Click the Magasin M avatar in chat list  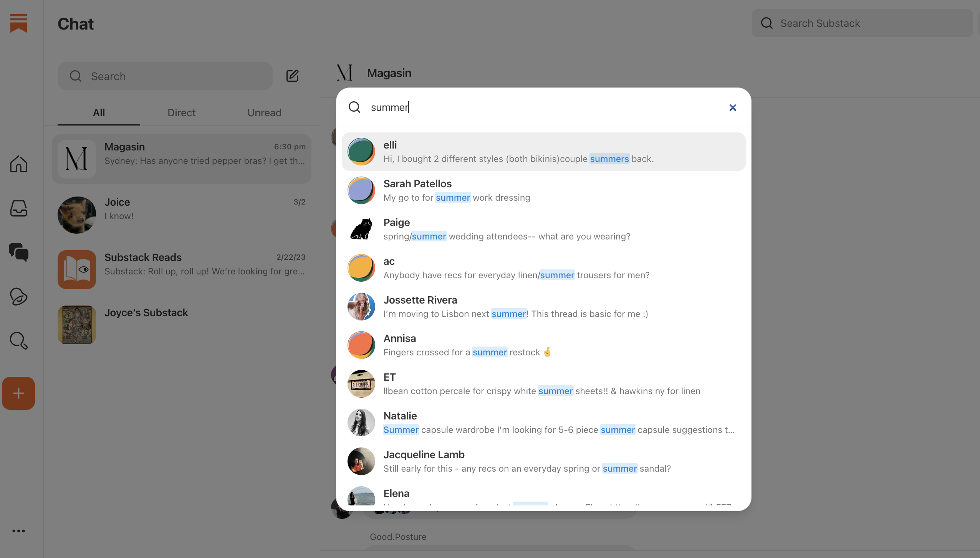coord(77,158)
